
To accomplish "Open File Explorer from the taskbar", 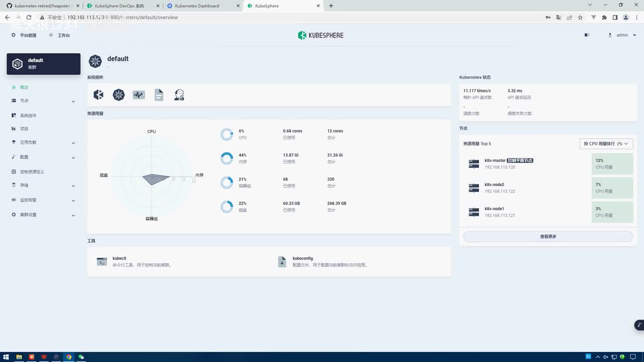I will point(19,357).
